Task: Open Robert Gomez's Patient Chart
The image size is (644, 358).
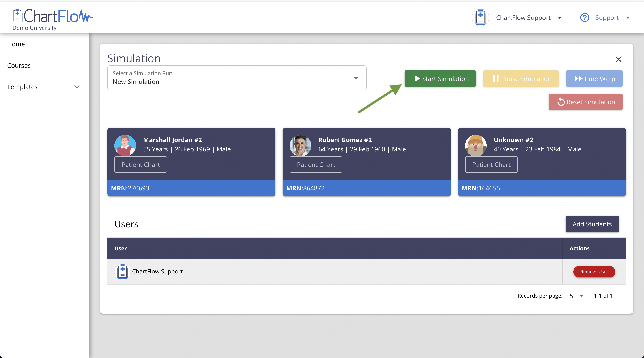Action: (x=316, y=164)
